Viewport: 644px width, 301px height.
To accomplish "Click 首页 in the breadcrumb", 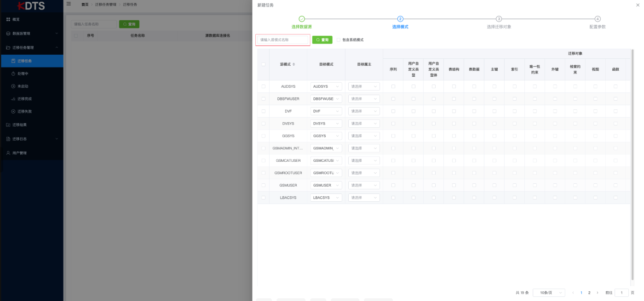I will point(85,4).
